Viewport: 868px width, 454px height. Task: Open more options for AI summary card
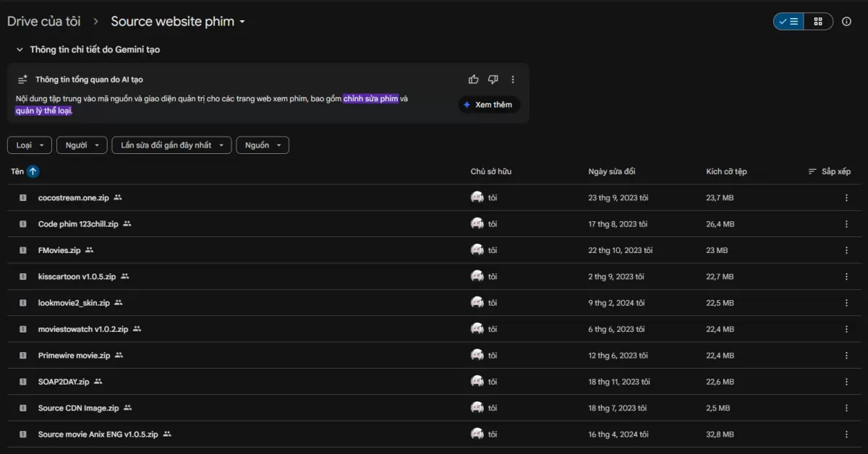pyautogui.click(x=513, y=80)
